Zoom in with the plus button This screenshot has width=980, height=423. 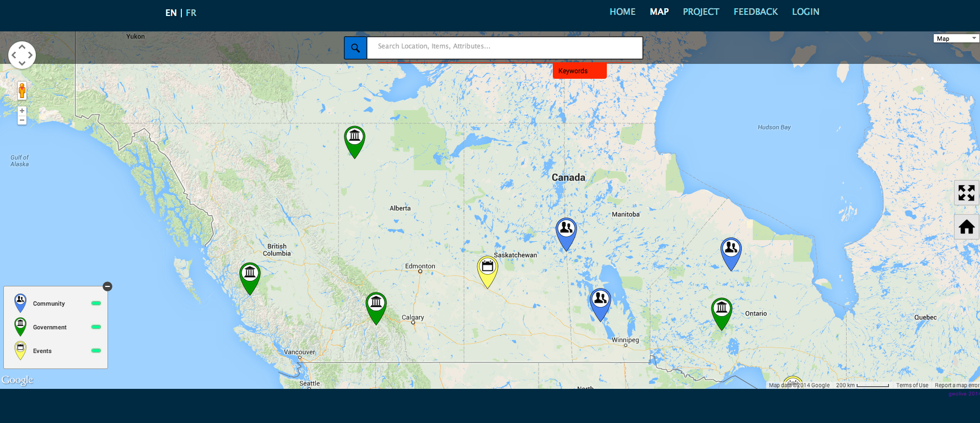[x=22, y=111]
